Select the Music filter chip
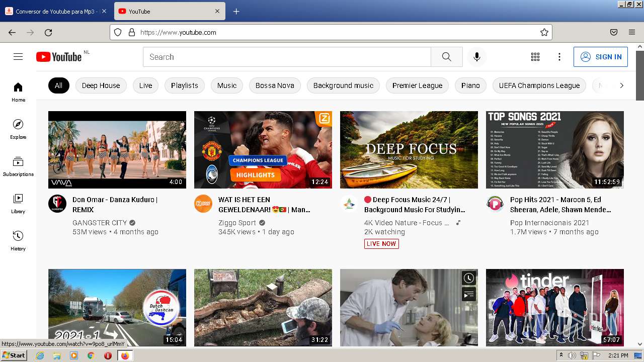Viewport: 644px width, 362px height. [227, 85]
